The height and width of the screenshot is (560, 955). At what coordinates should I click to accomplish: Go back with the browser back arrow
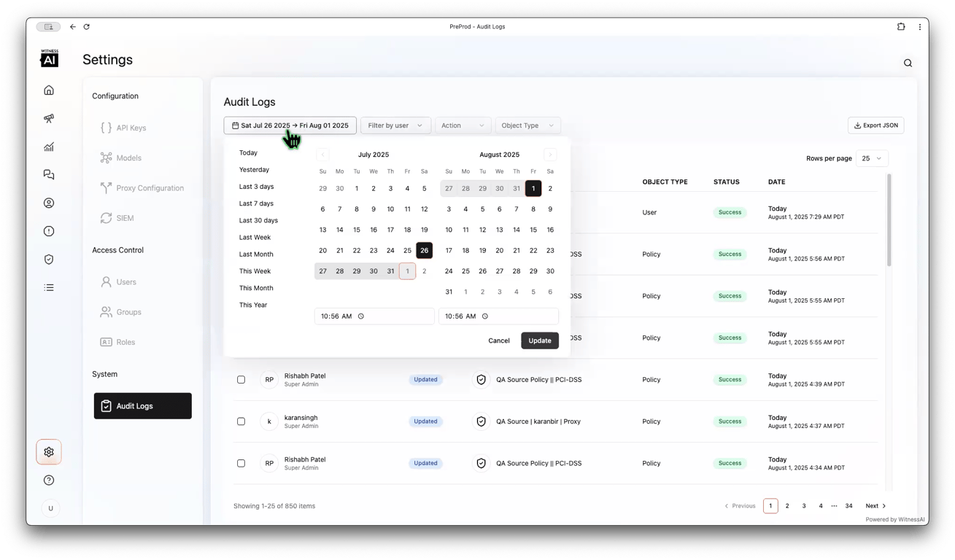click(x=73, y=27)
